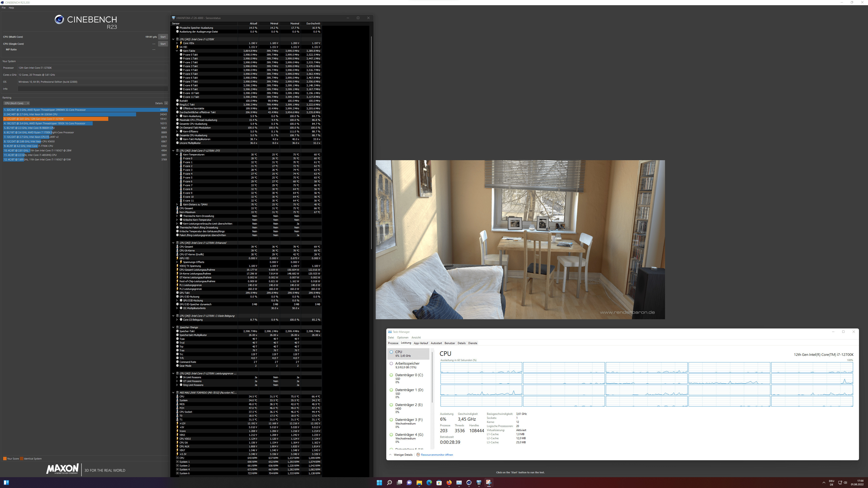The image size is (868, 488).
Task: Switch to the Prozesse tab
Action: tap(393, 343)
